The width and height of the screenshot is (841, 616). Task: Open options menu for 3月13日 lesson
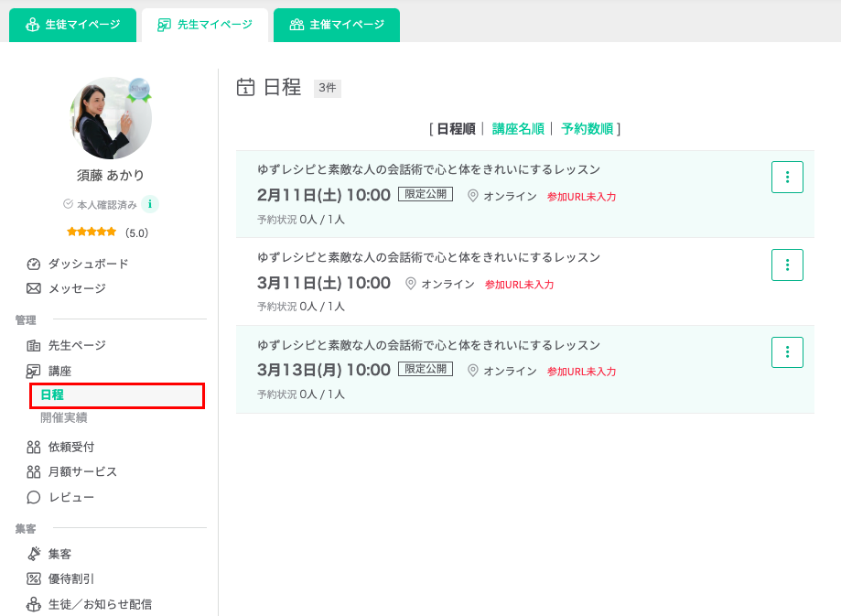pos(787,352)
